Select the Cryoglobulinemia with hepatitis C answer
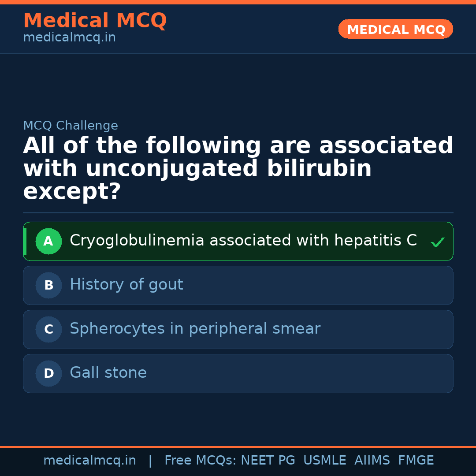The image size is (476, 476). [x=243, y=241]
